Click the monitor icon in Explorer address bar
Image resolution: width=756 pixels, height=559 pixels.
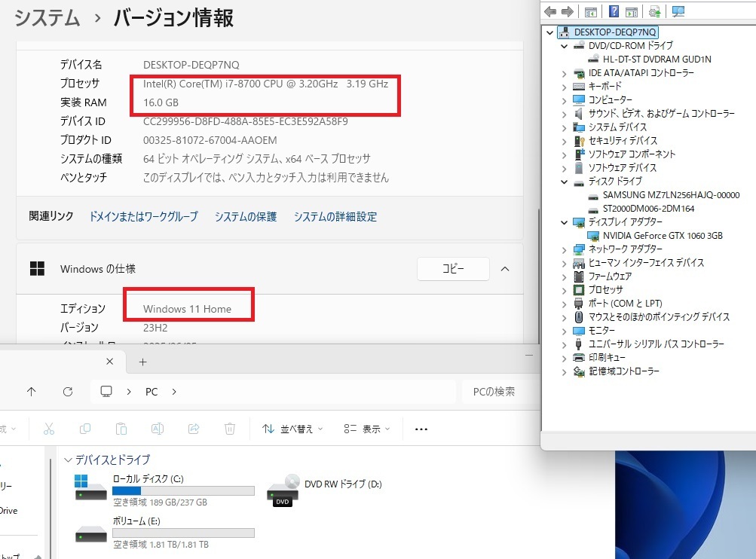pyautogui.click(x=106, y=391)
